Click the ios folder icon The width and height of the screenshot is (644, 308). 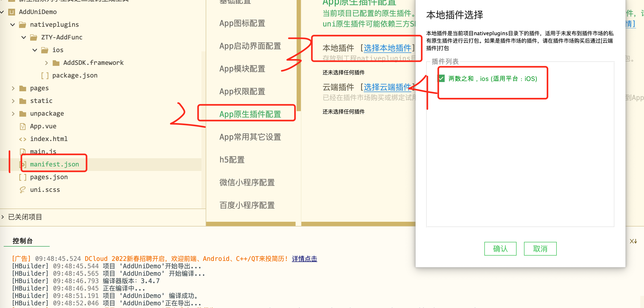45,50
